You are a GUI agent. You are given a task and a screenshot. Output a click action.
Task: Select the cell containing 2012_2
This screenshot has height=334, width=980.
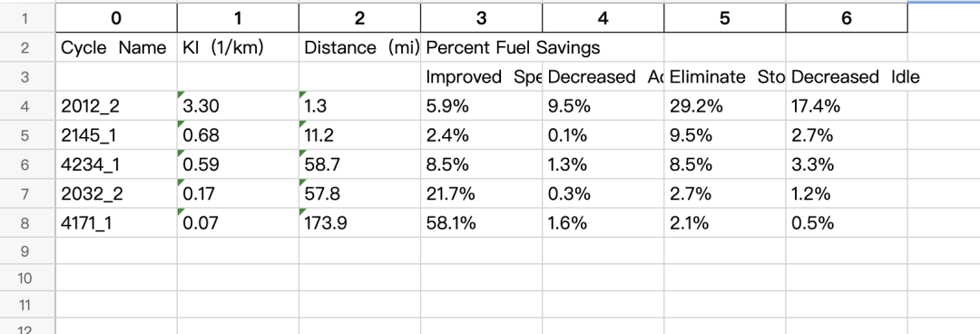click(x=116, y=105)
